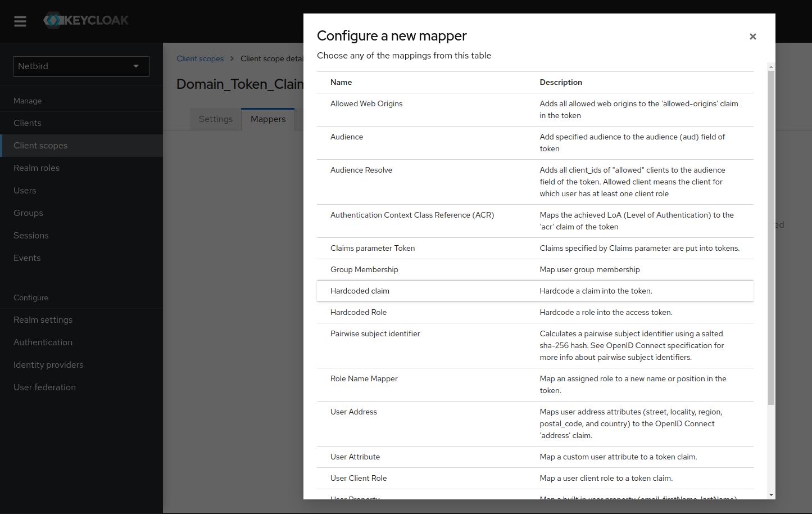Choose the User Attribute mapper
The height and width of the screenshot is (514, 812).
click(355, 457)
